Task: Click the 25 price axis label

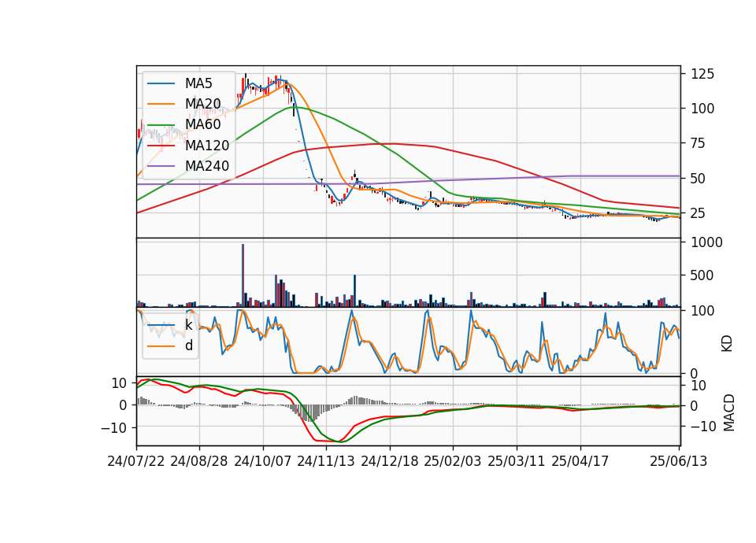Action: click(699, 213)
